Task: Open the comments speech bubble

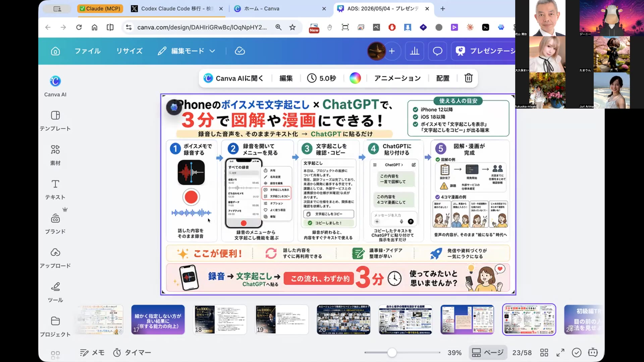Action: coord(437,51)
